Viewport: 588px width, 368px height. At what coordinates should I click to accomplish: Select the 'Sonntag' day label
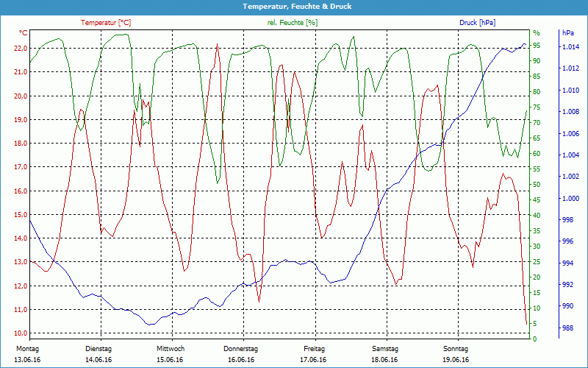coord(456,349)
